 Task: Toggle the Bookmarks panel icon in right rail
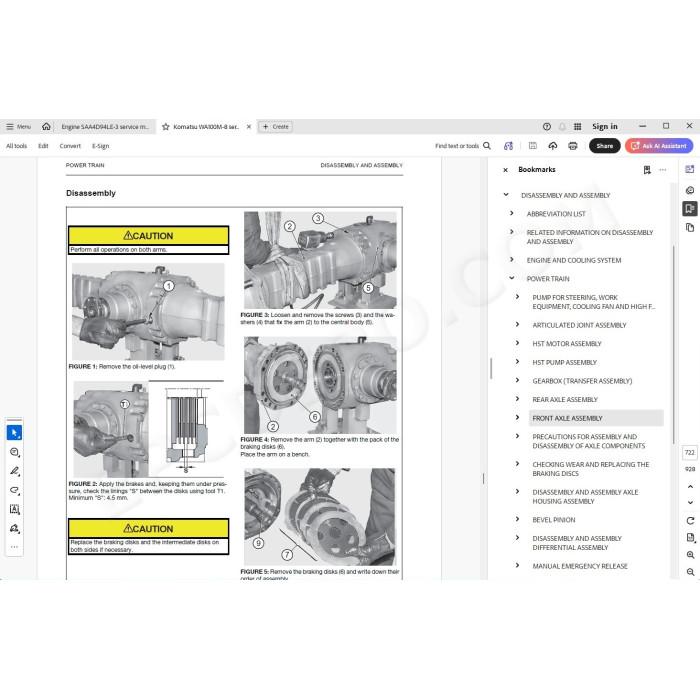pyautogui.click(x=690, y=208)
